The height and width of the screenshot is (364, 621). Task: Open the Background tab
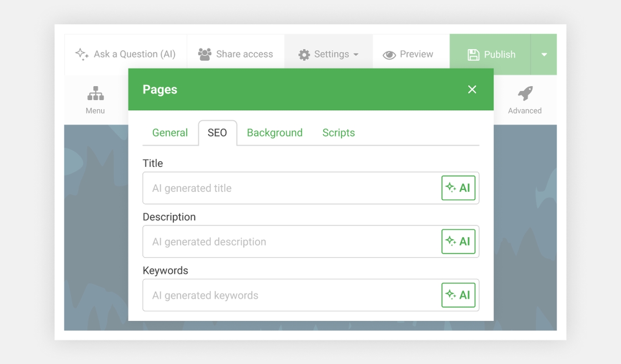(274, 133)
